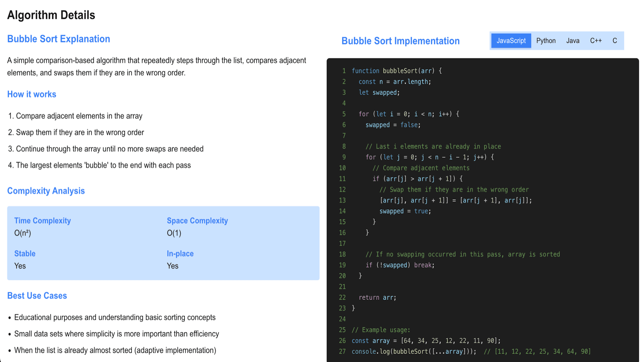Click the Best Use Cases heading
The image size is (644, 362).
(x=37, y=296)
